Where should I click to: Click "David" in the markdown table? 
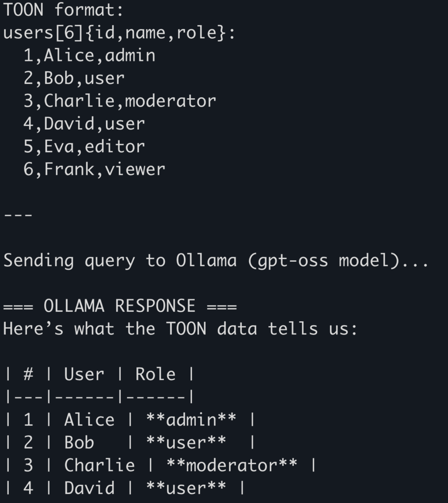pos(89,488)
